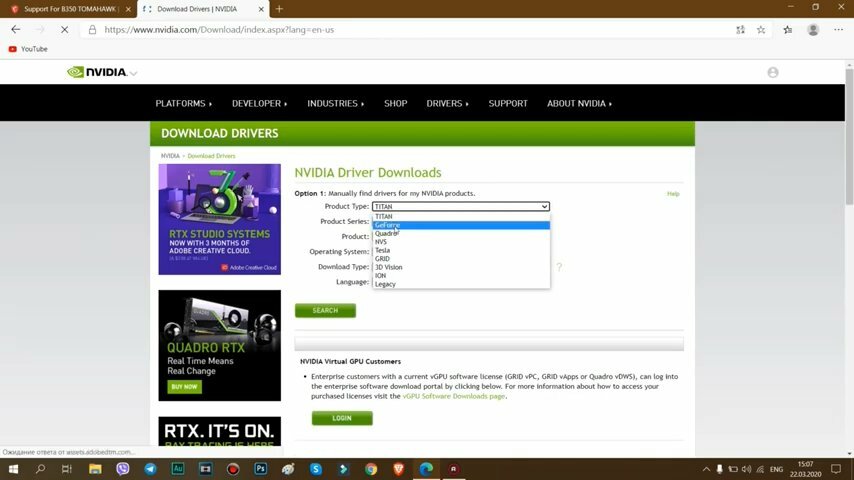This screenshot has width=854, height=480.
Task: Click the Download Drivers breadcrumb link
Action: pyautogui.click(x=211, y=156)
